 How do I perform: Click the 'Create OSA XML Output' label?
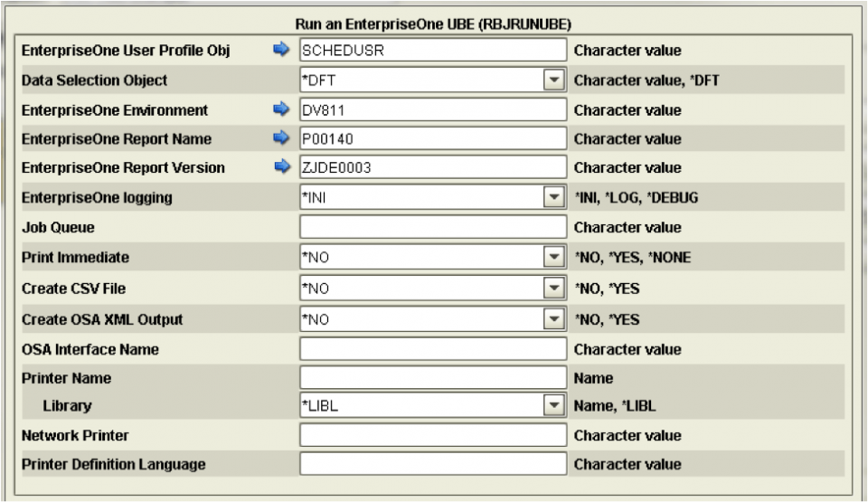tap(102, 319)
